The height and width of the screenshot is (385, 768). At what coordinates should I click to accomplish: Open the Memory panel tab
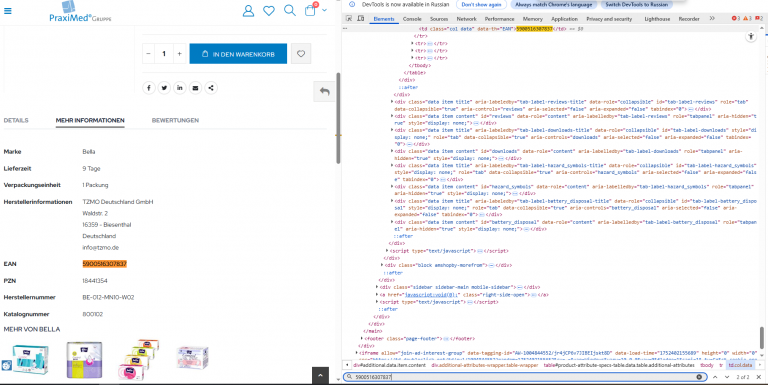tap(532, 19)
